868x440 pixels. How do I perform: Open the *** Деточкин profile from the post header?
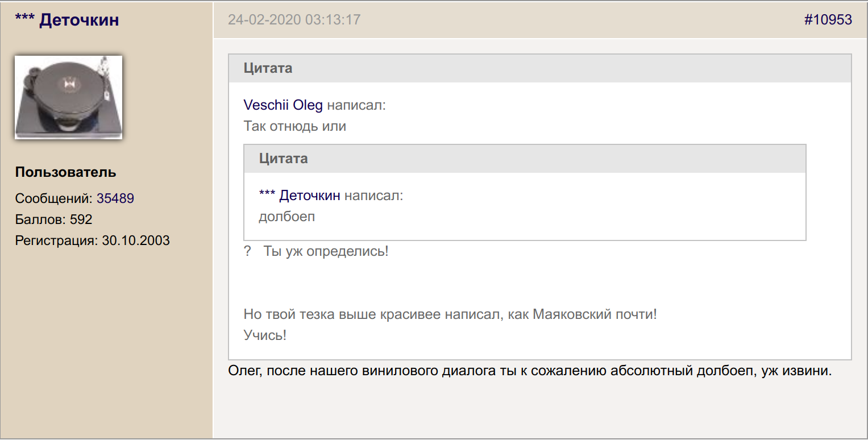pos(67,20)
